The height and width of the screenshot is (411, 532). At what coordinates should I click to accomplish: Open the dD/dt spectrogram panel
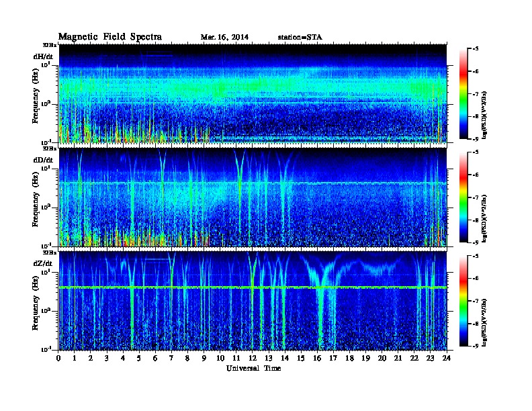tap(253, 197)
